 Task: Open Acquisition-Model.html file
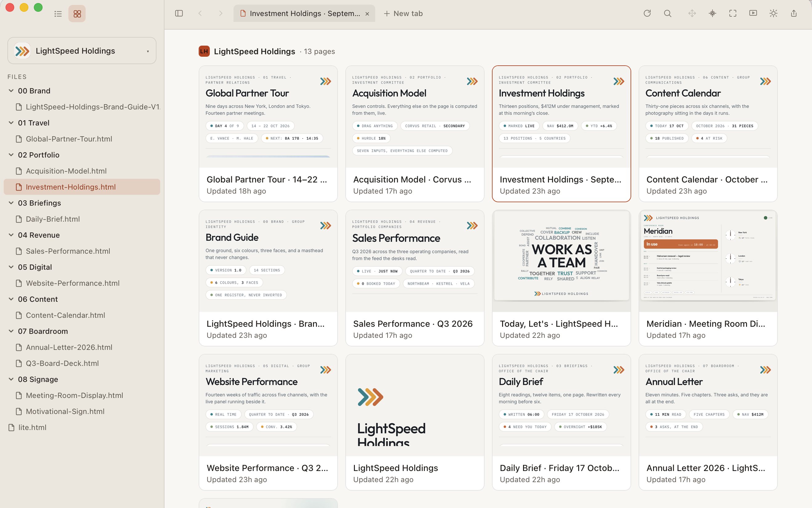[82, 171]
